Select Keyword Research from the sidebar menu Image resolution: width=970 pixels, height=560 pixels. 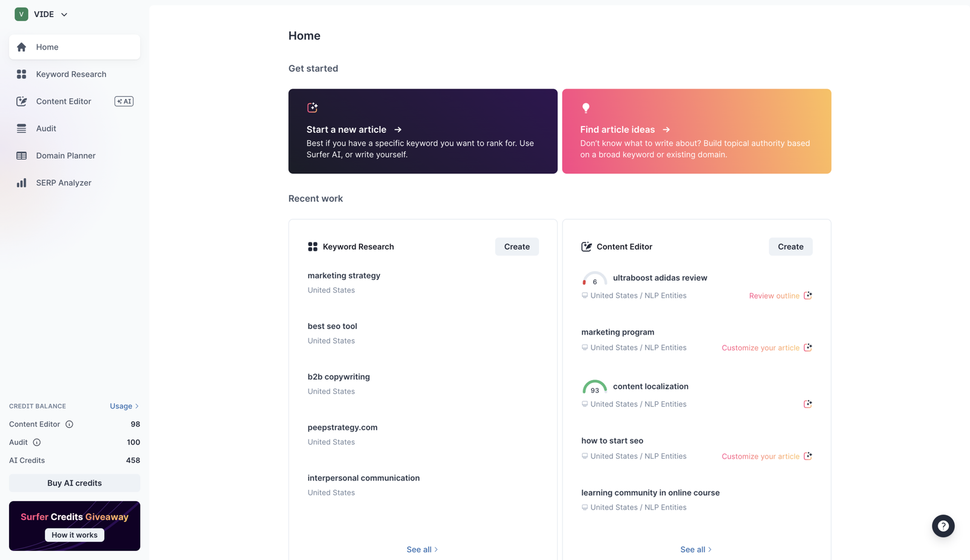coord(71,74)
